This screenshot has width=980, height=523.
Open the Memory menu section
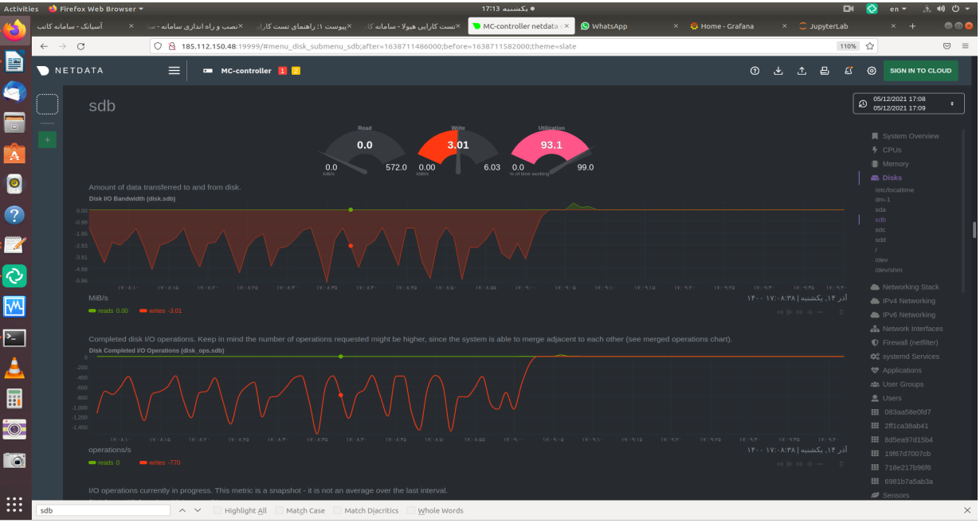889,164
